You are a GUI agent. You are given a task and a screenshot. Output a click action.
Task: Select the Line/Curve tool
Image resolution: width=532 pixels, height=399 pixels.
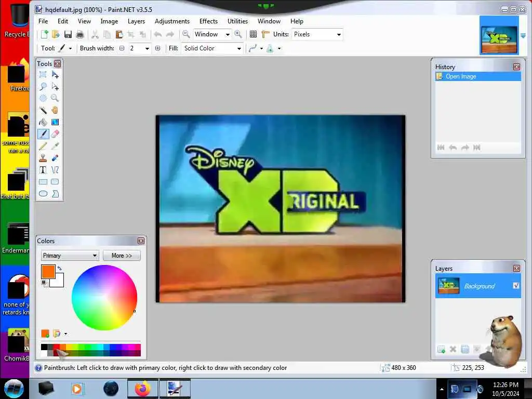[55, 170]
